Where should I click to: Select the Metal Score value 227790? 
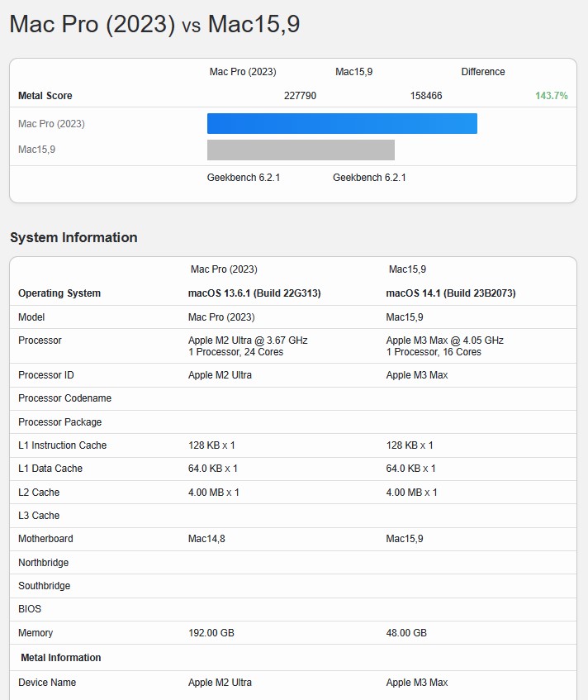[x=300, y=96]
